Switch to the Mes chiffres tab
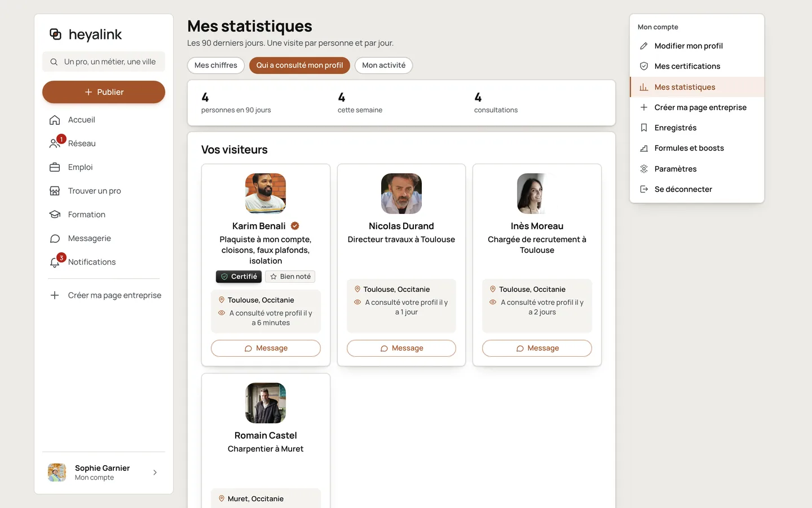Image resolution: width=812 pixels, height=508 pixels. (216, 65)
